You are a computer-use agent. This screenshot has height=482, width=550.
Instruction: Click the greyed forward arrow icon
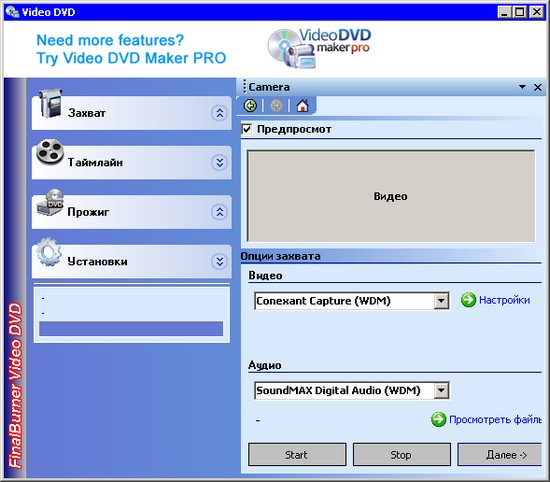pyautogui.click(x=276, y=106)
